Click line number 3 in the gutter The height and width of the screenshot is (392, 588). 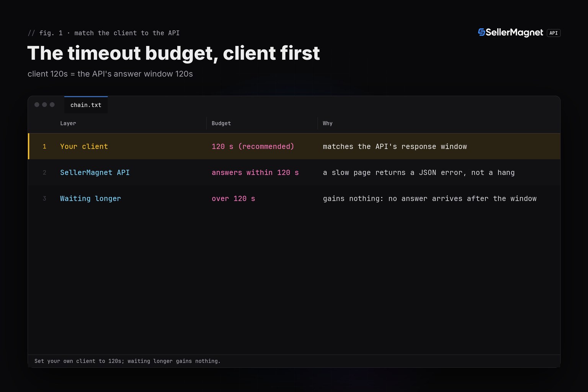click(44, 198)
